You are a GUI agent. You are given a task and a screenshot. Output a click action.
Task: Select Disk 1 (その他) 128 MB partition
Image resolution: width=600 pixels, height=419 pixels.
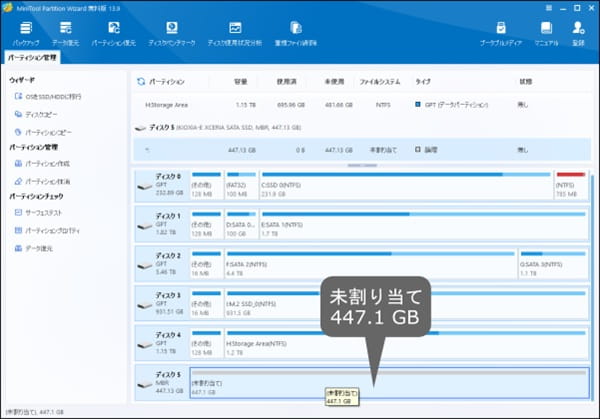click(x=207, y=225)
